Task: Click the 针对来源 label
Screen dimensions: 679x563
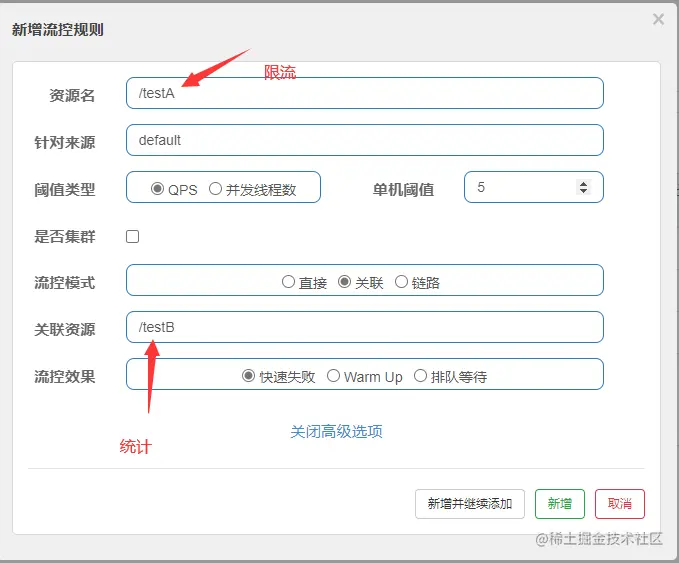Action: pyautogui.click(x=65, y=142)
